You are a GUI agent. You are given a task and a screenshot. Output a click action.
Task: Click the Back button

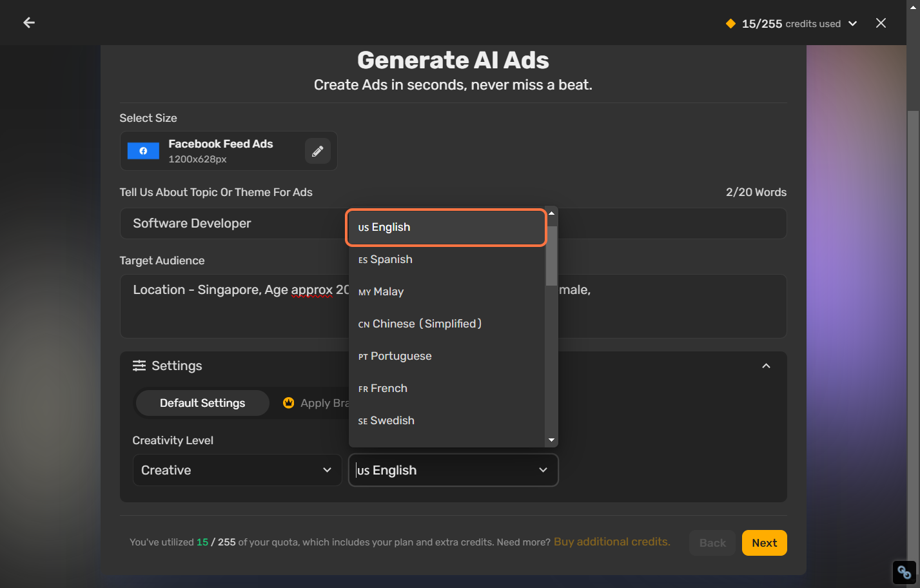pos(712,543)
